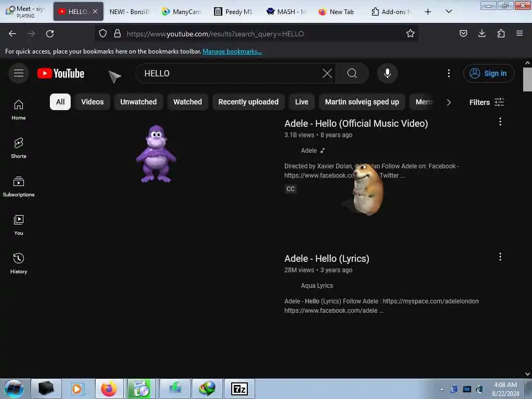Select the All filter chip
The width and height of the screenshot is (532, 399).
pos(60,102)
